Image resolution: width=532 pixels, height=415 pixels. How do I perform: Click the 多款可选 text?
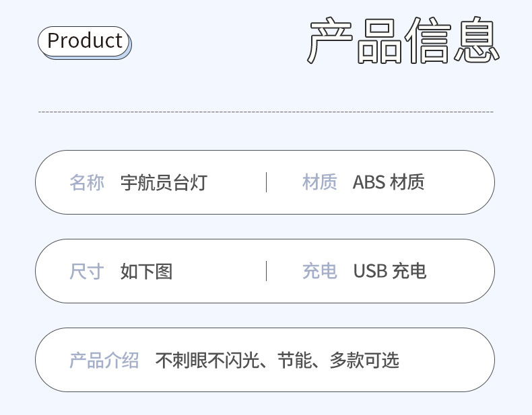pos(364,360)
